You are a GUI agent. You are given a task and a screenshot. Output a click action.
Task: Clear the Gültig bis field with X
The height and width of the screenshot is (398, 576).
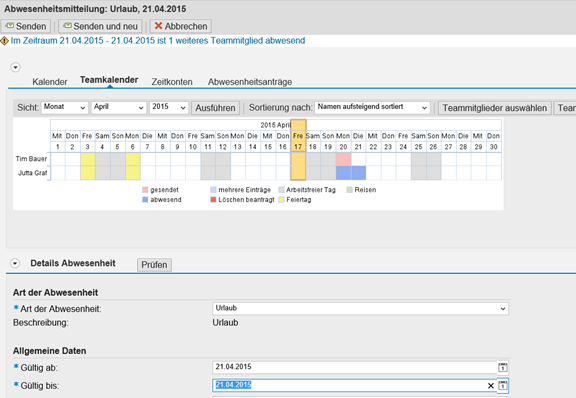pos(490,386)
